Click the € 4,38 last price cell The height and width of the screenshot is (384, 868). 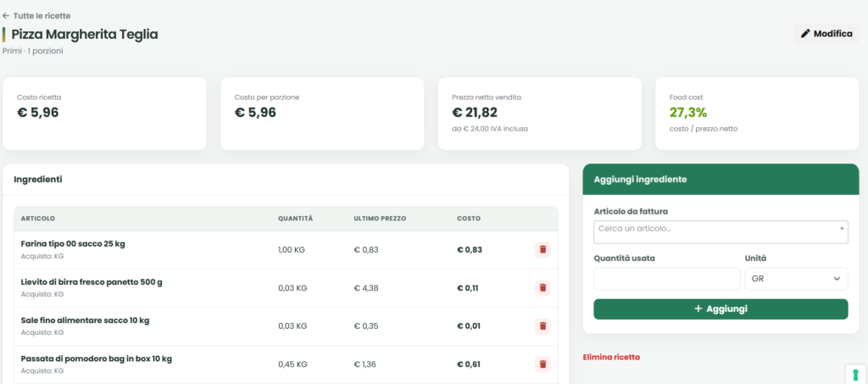click(x=366, y=287)
